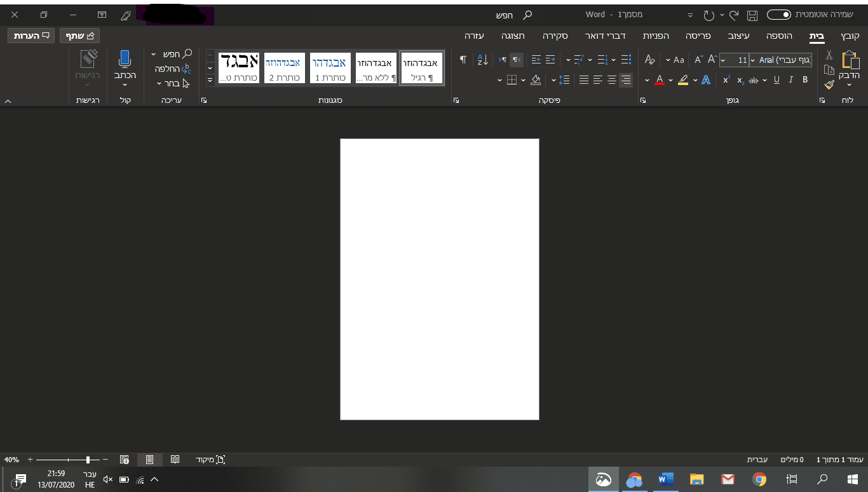Image resolution: width=868 pixels, height=492 pixels.
Task: Toggle show paragraph marks ¶
Action: click(463, 60)
